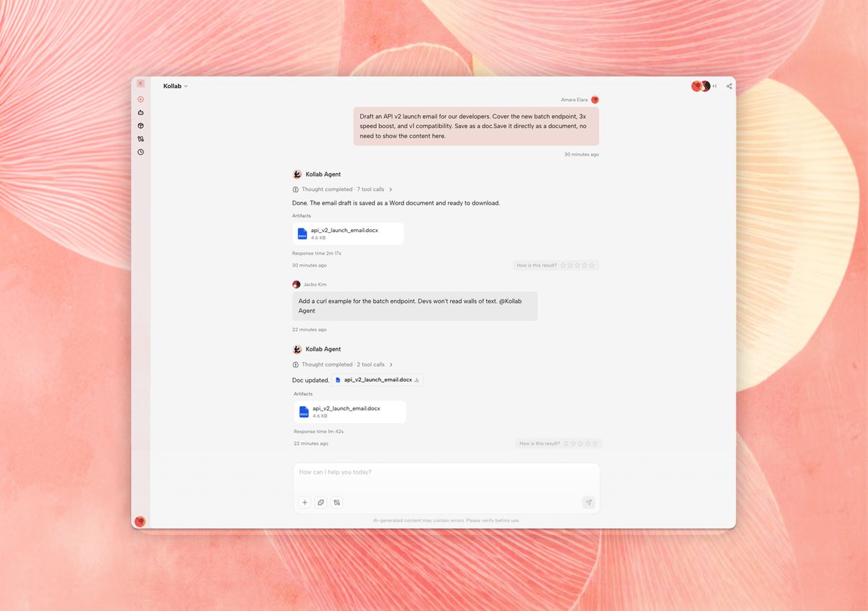
Task: Start a new chat with plus-circle icon
Action: coord(140,99)
